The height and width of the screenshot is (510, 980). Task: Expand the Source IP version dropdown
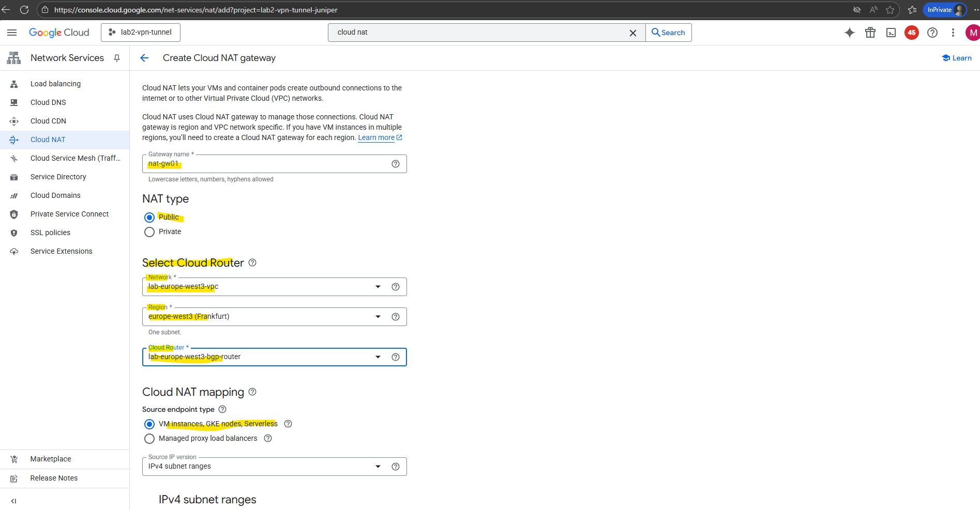(378, 467)
